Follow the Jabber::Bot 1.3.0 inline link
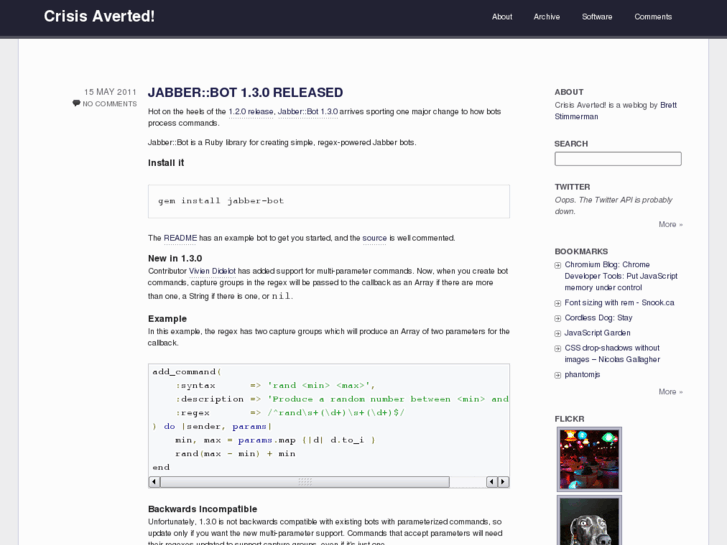727x545 pixels. point(307,111)
